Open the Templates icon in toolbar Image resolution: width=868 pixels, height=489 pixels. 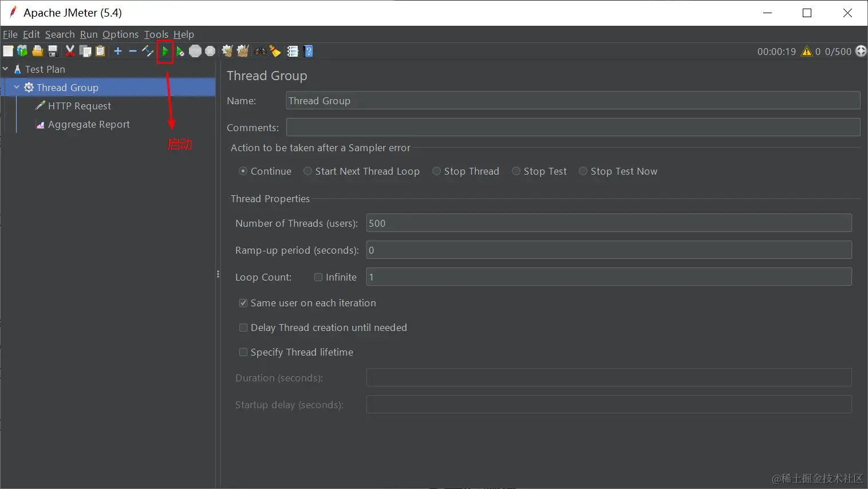[x=22, y=52]
